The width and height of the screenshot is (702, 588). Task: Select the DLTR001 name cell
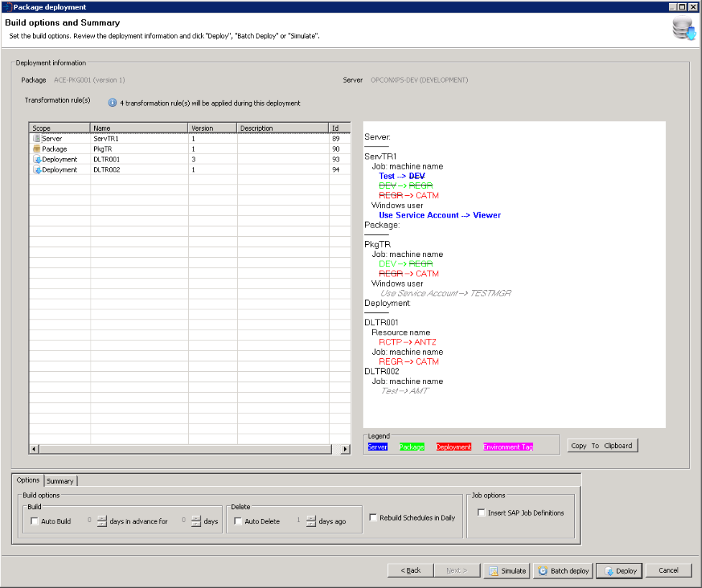tap(139, 159)
